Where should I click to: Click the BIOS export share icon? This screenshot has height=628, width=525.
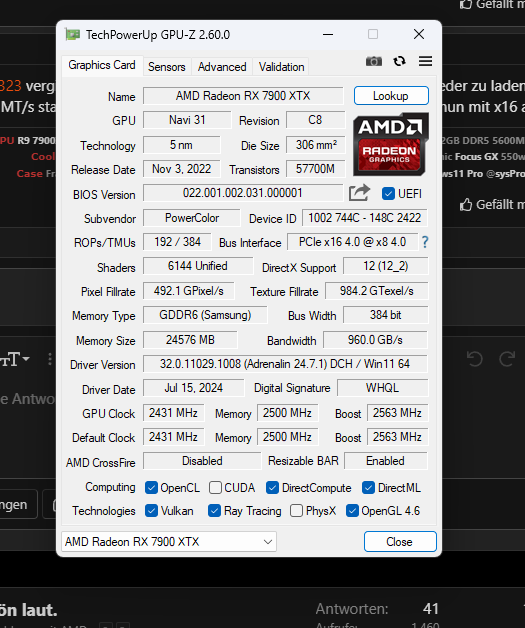coord(359,193)
